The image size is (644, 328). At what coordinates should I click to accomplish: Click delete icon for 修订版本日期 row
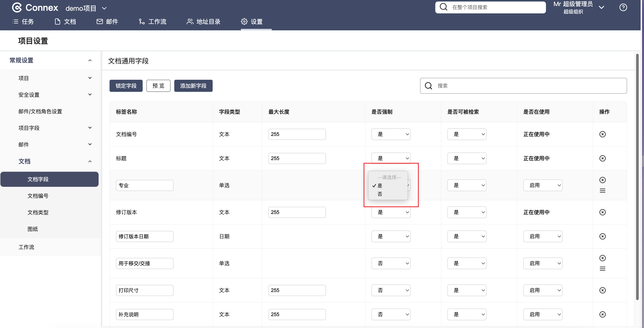[x=602, y=236]
